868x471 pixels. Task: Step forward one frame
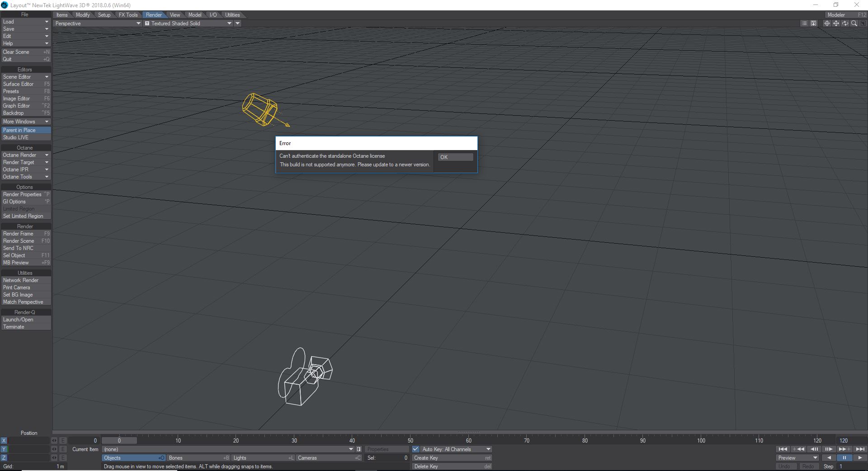tap(829, 449)
